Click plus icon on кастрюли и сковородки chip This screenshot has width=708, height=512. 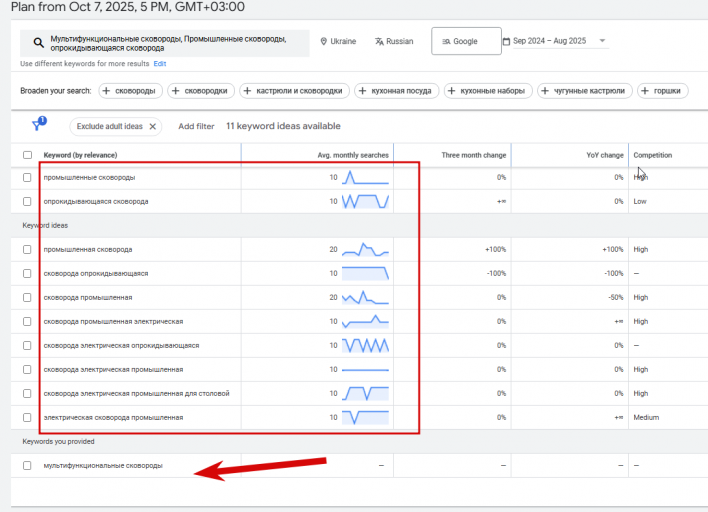tap(247, 91)
